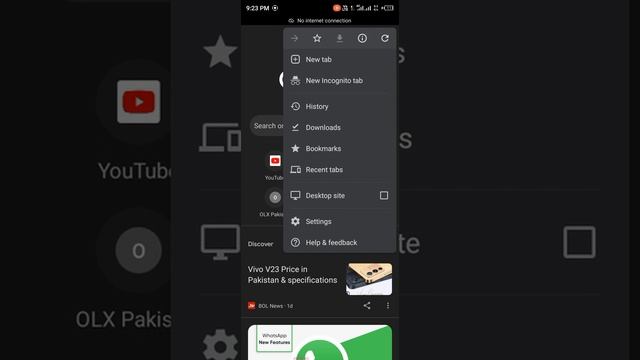This screenshot has height=360, width=640.
Task: Tap the Downloads checkmark icon
Action: (x=295, y=127)
